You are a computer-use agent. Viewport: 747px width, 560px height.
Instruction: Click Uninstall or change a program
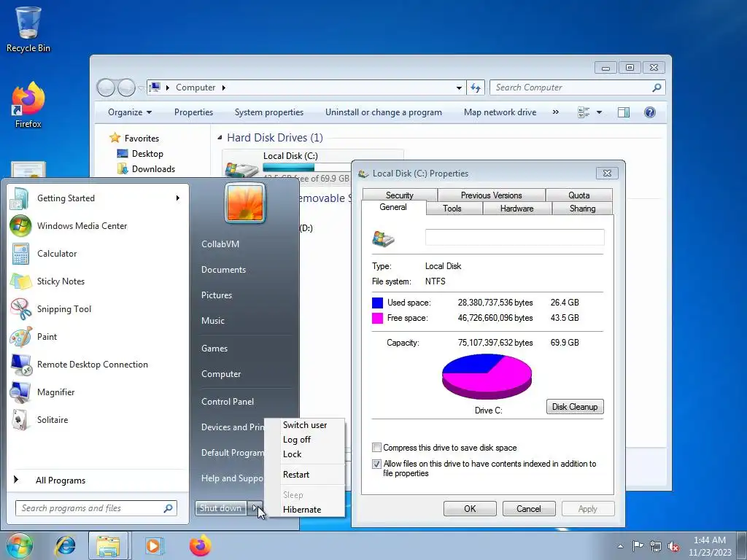[x=384, y=112]
